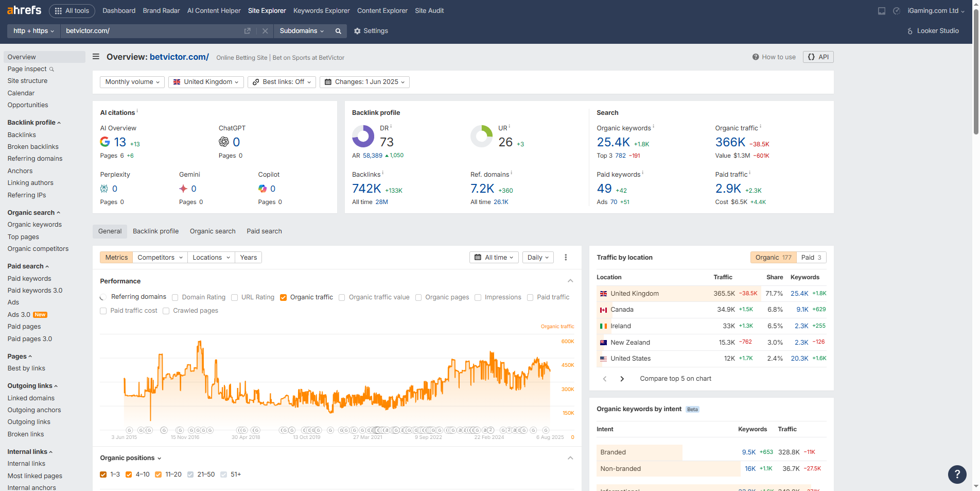Click Compare top 5 on chart

tap(675, 379)
